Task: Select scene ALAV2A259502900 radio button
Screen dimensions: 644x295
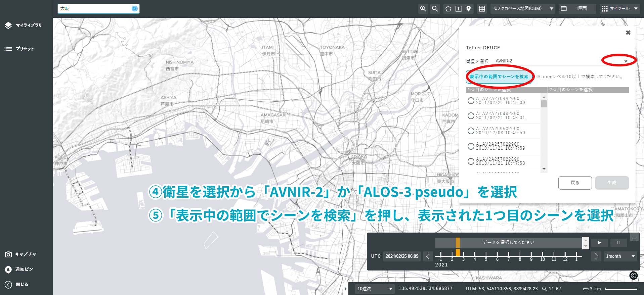Action: pos(471,131)
